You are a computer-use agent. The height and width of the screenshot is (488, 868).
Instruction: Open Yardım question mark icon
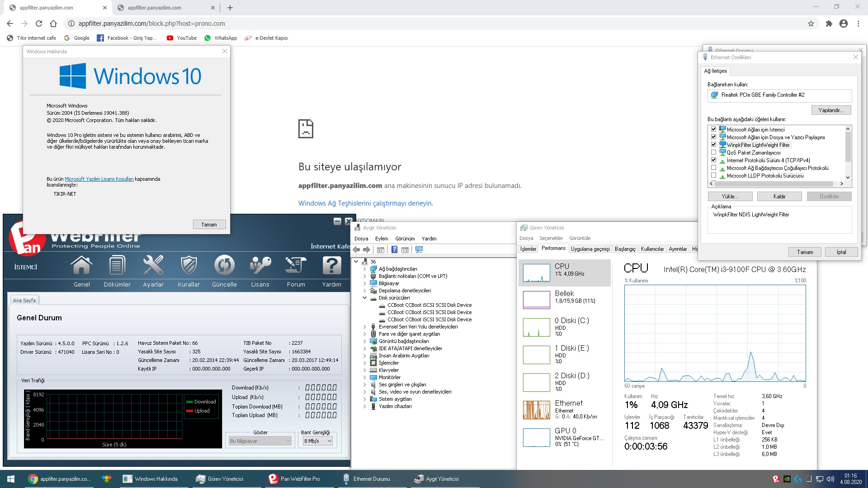331,266
